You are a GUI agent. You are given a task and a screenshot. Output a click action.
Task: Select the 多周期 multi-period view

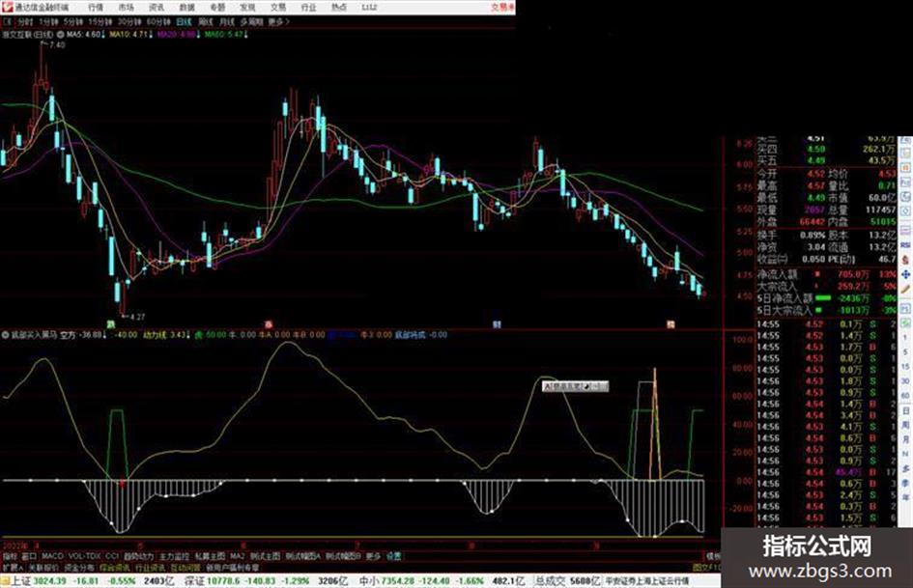click(x=251, y=22)
